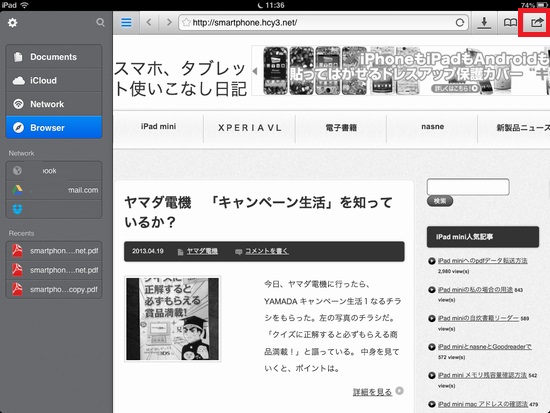Screen dimensions: 550x413
Task: Select iCloud in the sidebar
Action: tap(54, 80)
